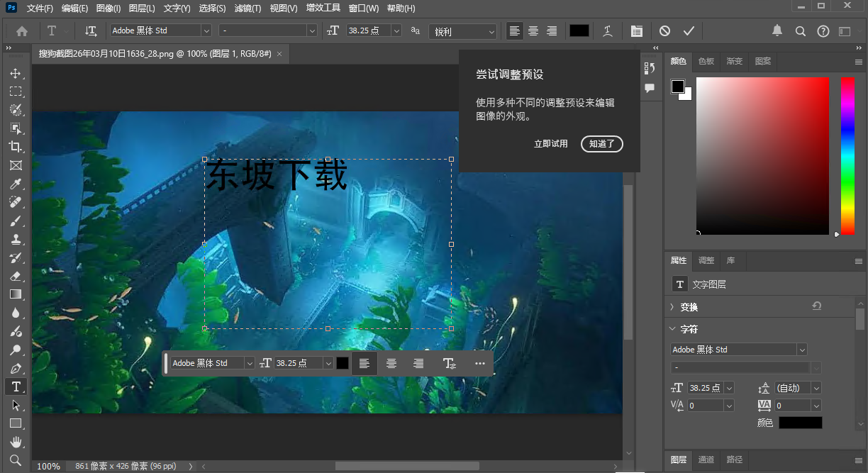868x473 pixels.
Task: Open the font family dropdown
Action: pyautogui.click(x=204, y=30)
